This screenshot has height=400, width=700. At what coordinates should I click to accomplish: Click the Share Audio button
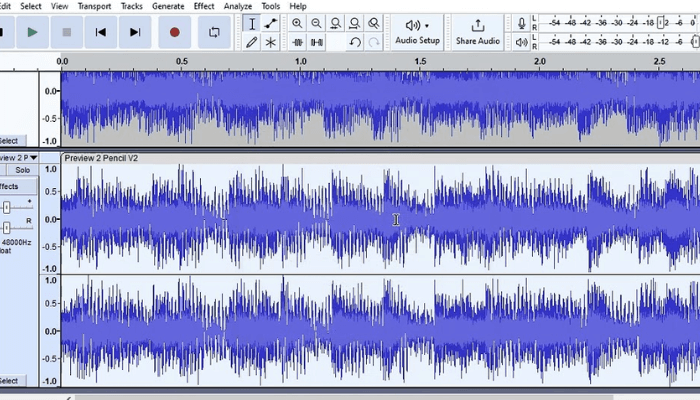[x=477, y=31]
